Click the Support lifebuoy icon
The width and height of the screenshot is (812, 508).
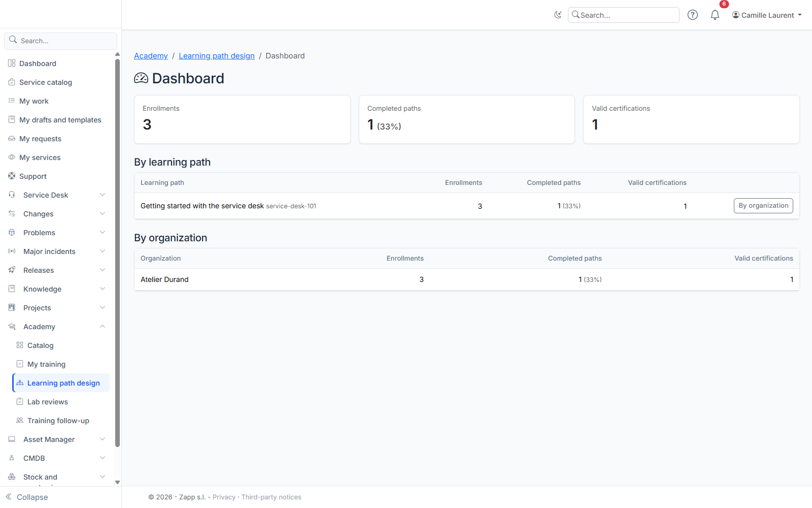click(x=12, y=176)
